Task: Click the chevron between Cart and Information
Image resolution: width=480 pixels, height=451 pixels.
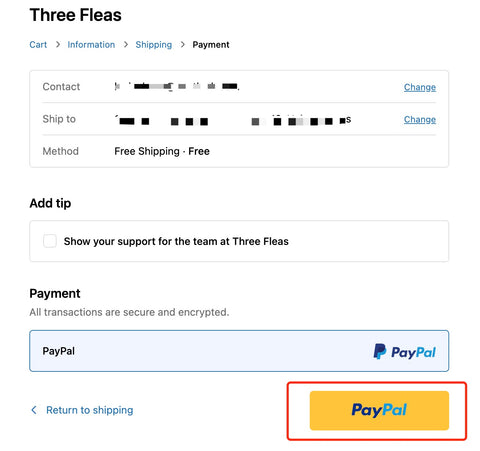Action: click(x=58, y=45)
